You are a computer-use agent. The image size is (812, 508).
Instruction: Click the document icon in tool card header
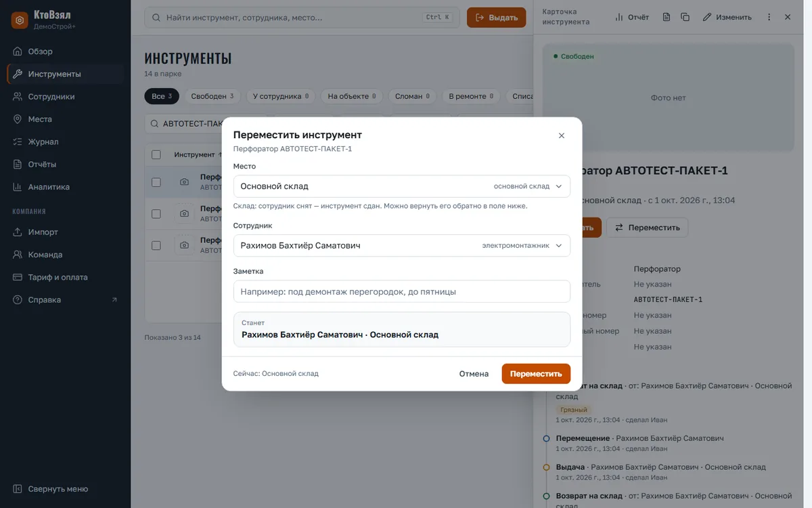tap(667, 17)
